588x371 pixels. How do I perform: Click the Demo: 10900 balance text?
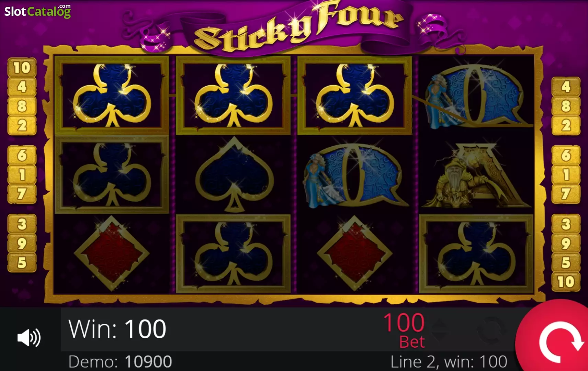pyautogui.click(x=120, y=362)
